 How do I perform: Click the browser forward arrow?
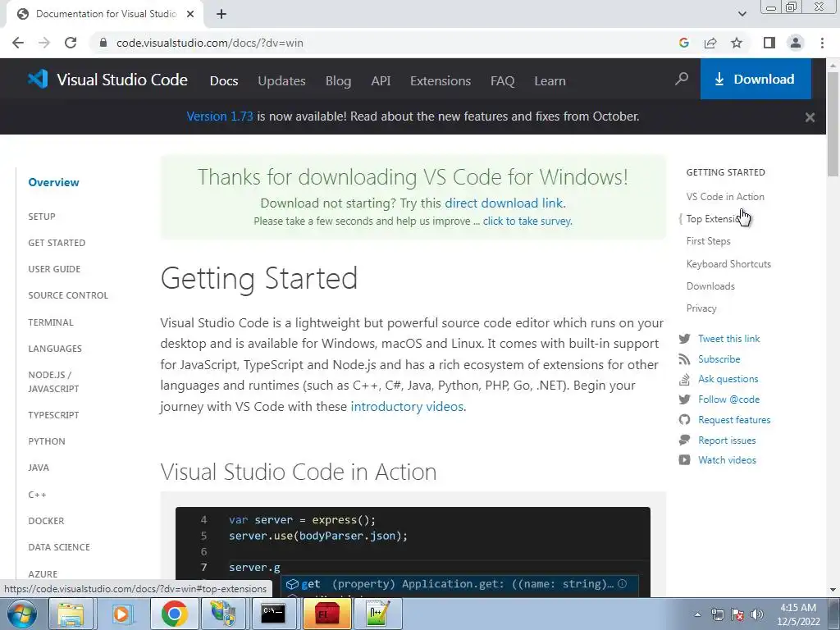(x=44, y=43)
